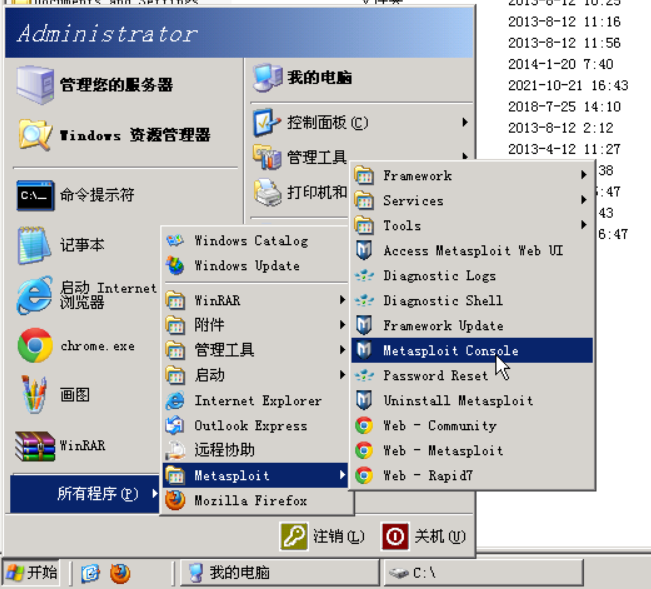Expand the Framework submenu arrow

[584, 175]
